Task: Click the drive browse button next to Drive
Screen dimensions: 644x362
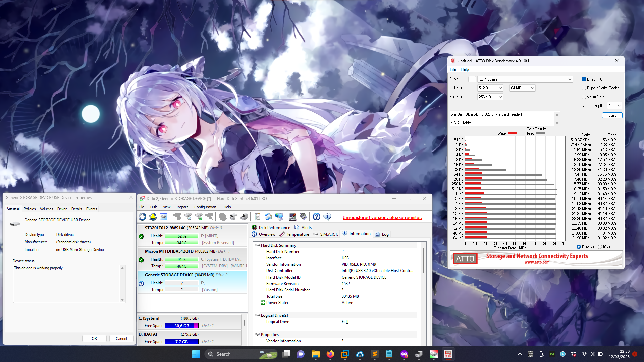Action: pos(472,79)
